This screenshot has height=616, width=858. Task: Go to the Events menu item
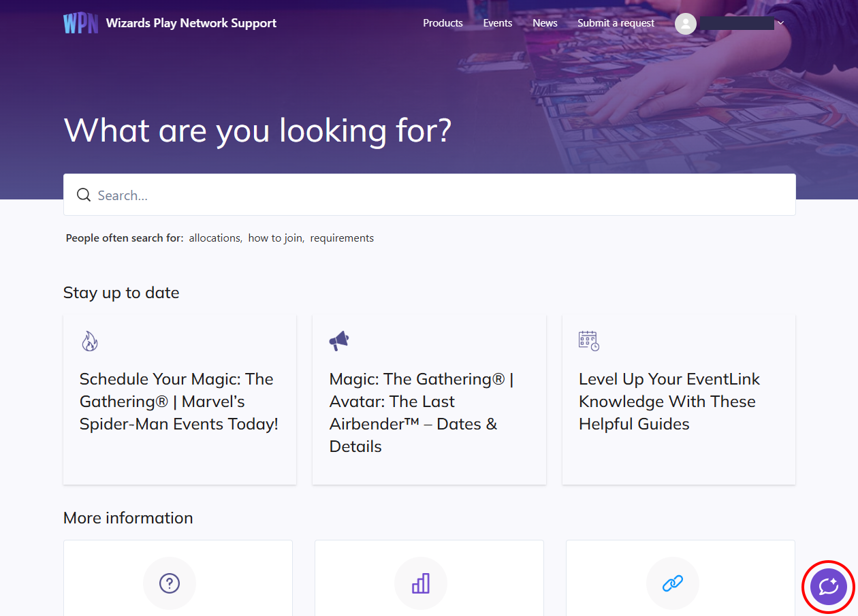(x=498, y=23)
